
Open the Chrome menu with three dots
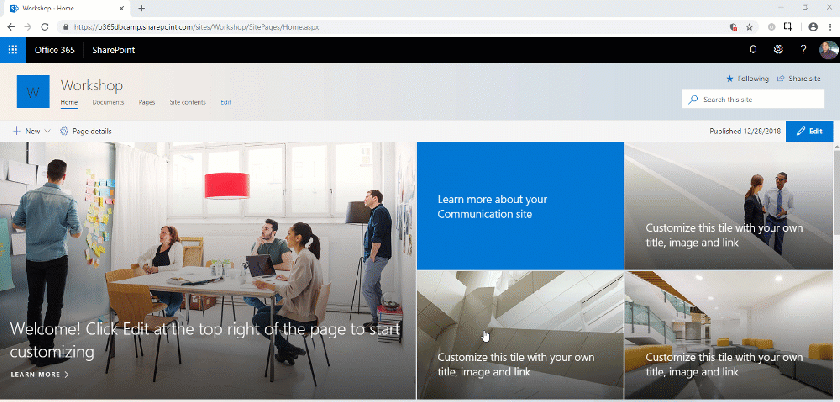coord(829,27)
